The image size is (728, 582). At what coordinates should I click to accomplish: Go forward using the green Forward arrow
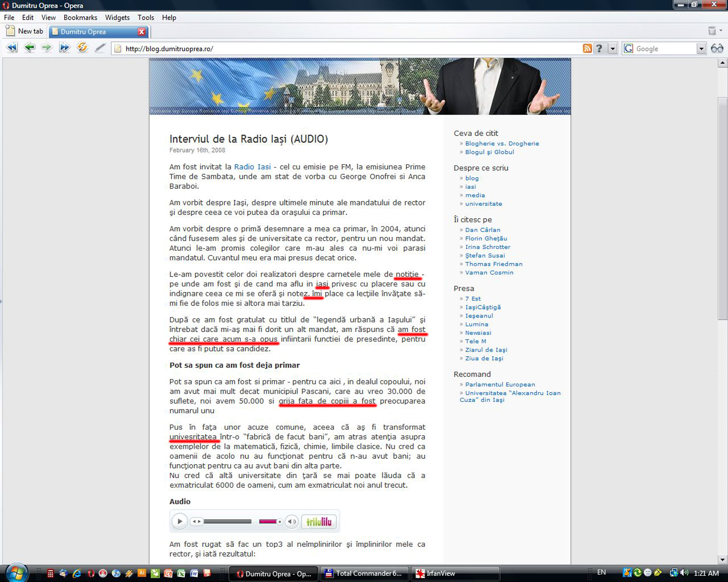pyautogui.click(x=47, y=47)
